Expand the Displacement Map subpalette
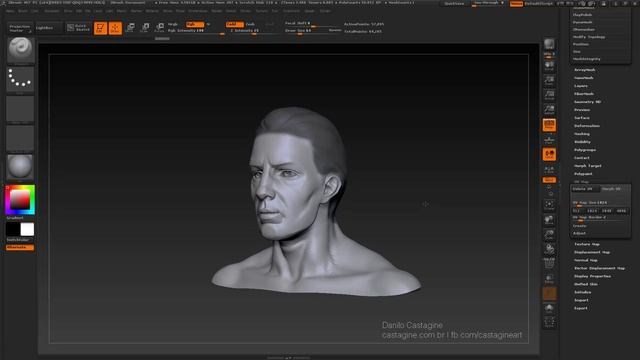This screenshot has width=640, height=360. click(592, 252)
